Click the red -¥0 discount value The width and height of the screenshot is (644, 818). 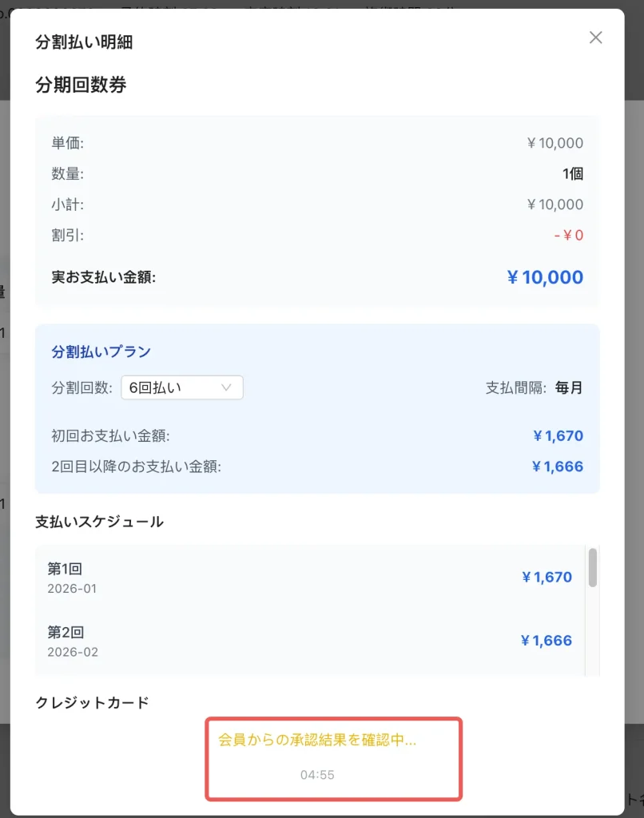click(x=568, y=236)
